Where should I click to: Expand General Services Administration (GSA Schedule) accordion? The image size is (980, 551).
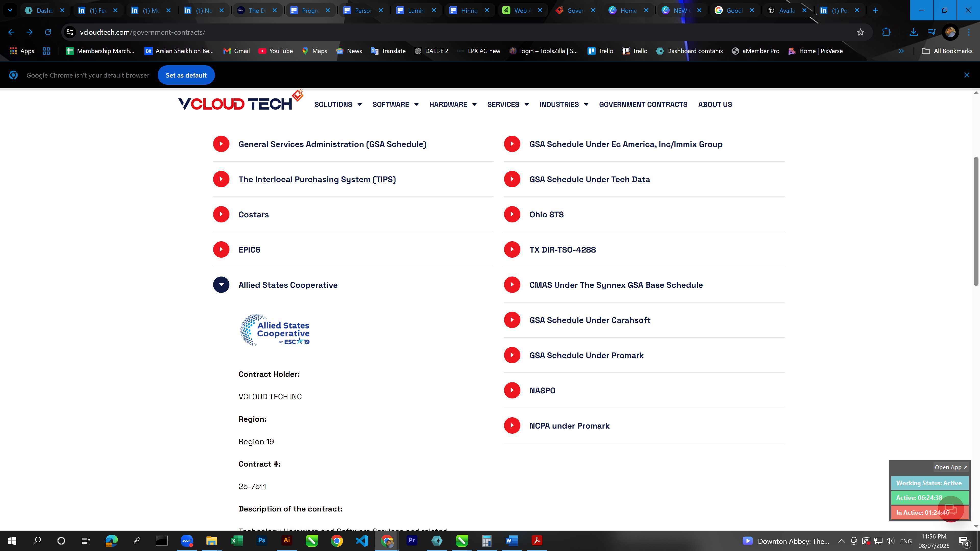[x=353, y=144]
